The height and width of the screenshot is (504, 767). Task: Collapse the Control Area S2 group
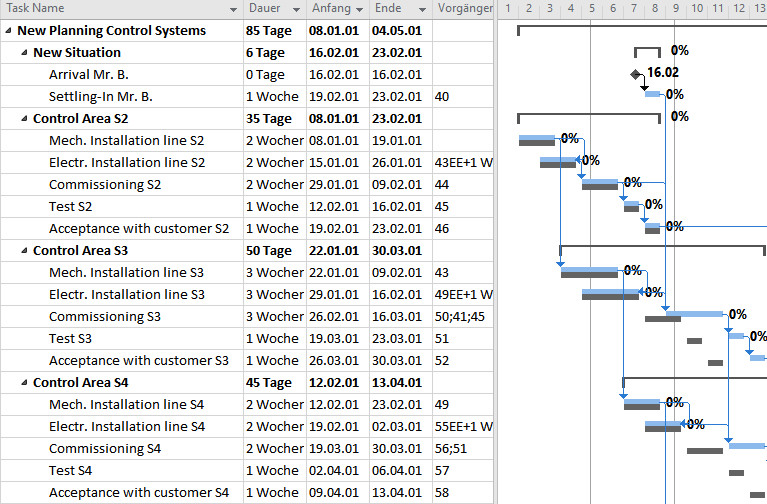(25, 119)
